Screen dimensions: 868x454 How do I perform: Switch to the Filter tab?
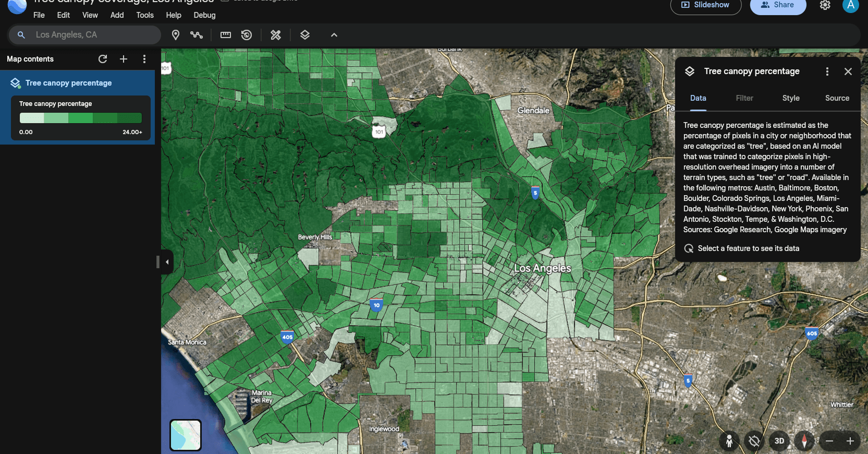point(744,98)
